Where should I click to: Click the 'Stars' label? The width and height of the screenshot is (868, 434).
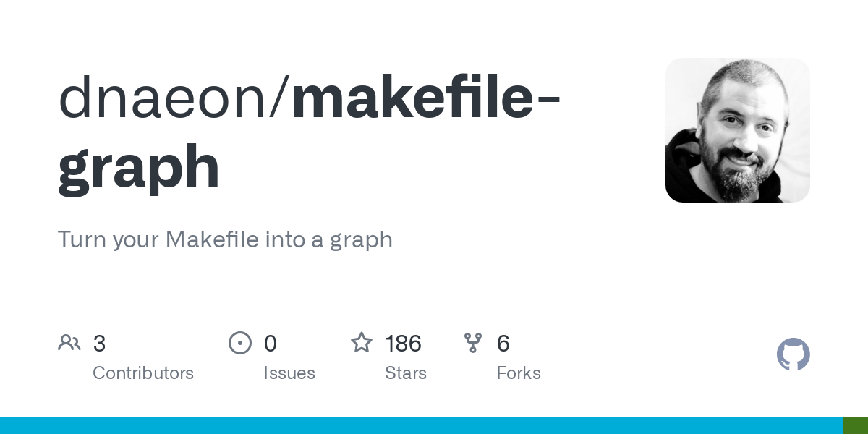click(406, 373)
